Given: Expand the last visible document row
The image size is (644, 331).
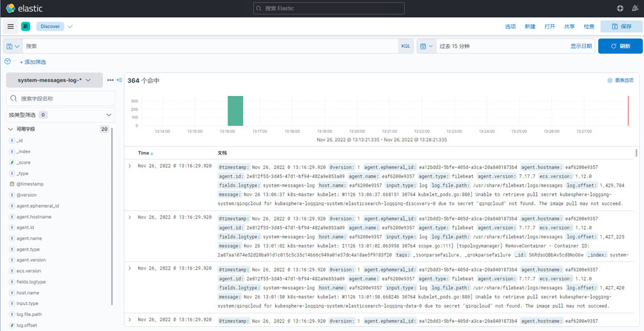Looking at the screenshot, I should [130, 319].
